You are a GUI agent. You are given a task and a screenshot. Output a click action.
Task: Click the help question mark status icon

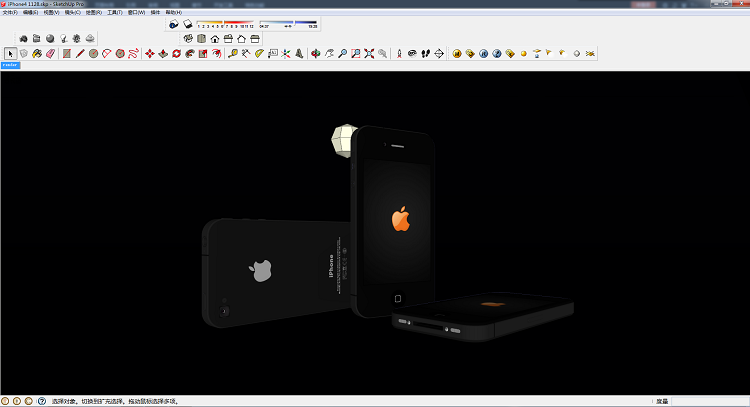pos(42,401)
